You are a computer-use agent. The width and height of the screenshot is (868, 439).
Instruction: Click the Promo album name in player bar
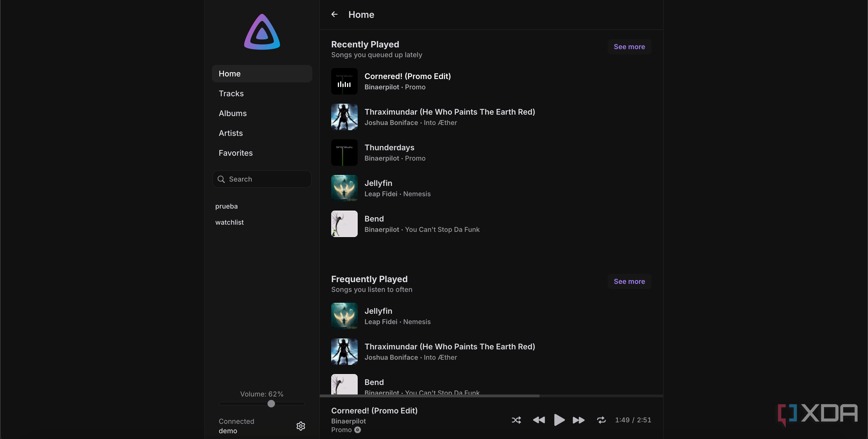point(341,430)
